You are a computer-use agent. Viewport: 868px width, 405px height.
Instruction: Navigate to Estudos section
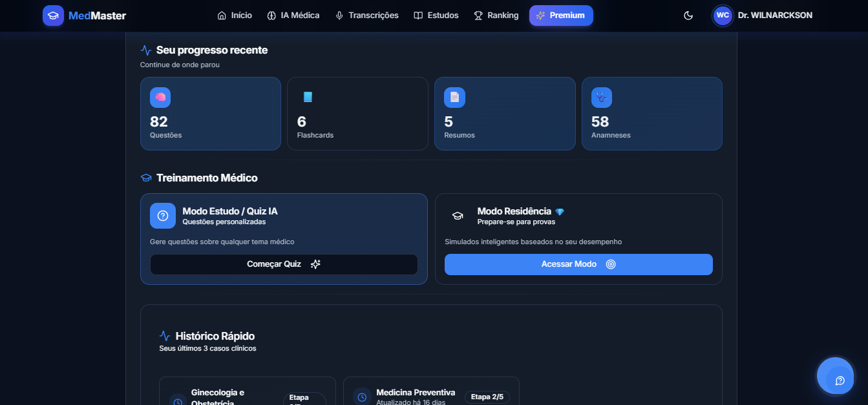point(436,16)
